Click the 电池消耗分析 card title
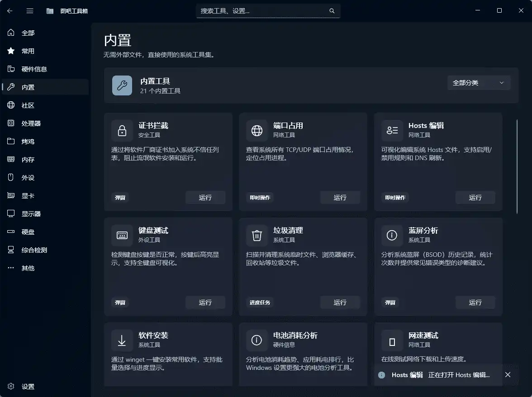The image size is (532, 397). click(295, 336)
